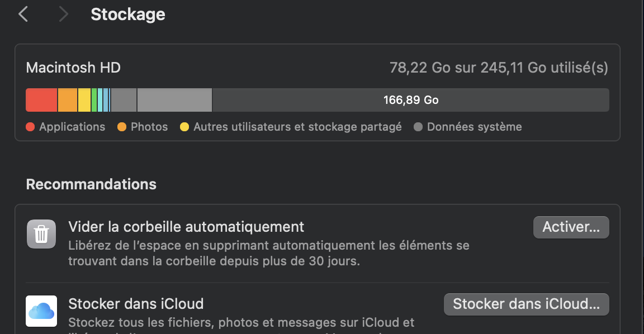Click the red Applications legend dot
The width and height of the screenshot is (644, 334).
pyautogui.click(x=31, y=127)
